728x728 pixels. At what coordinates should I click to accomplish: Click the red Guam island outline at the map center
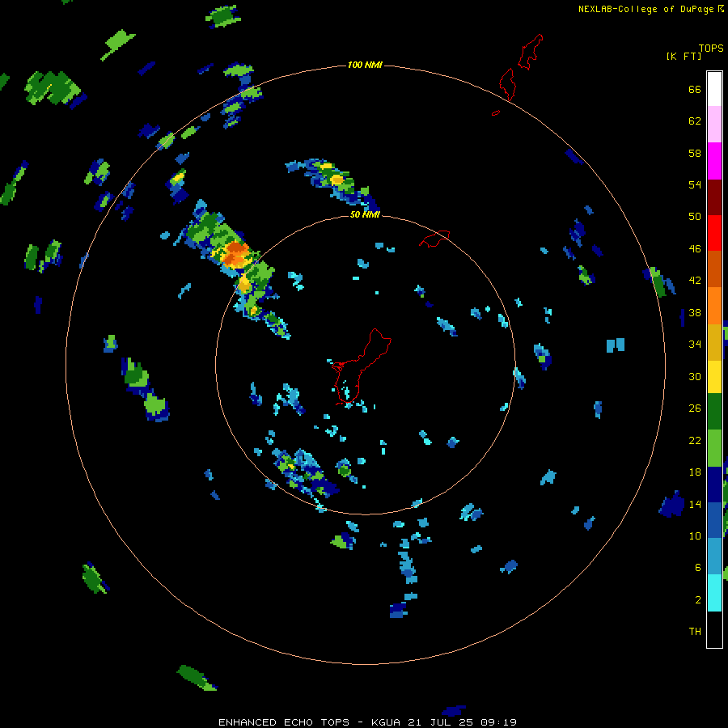[363, 366]
